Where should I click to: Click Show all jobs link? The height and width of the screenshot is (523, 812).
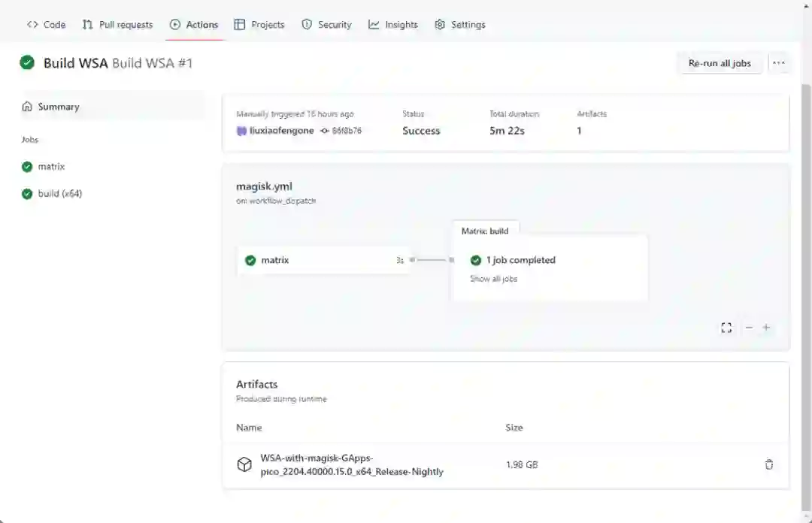coord(493,279)
